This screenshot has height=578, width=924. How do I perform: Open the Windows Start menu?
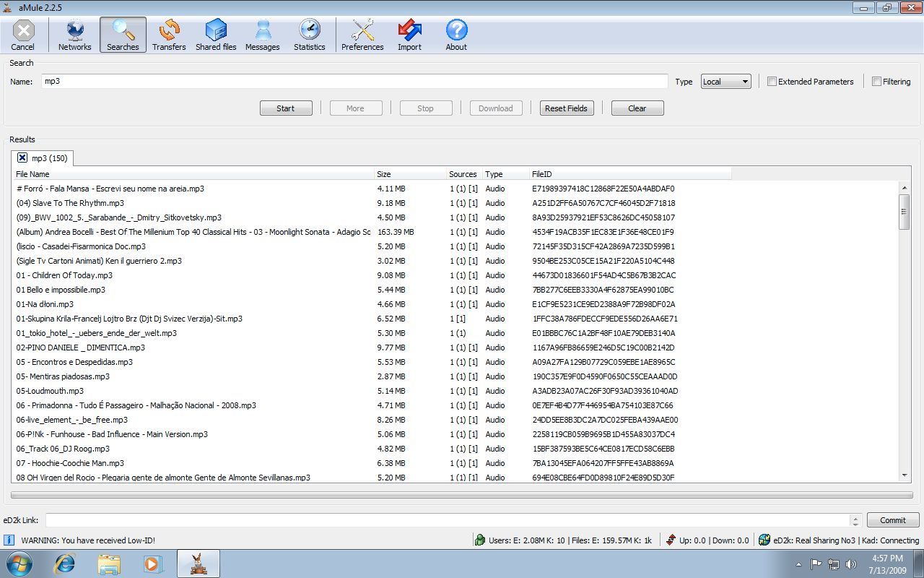tap(20, 564)
